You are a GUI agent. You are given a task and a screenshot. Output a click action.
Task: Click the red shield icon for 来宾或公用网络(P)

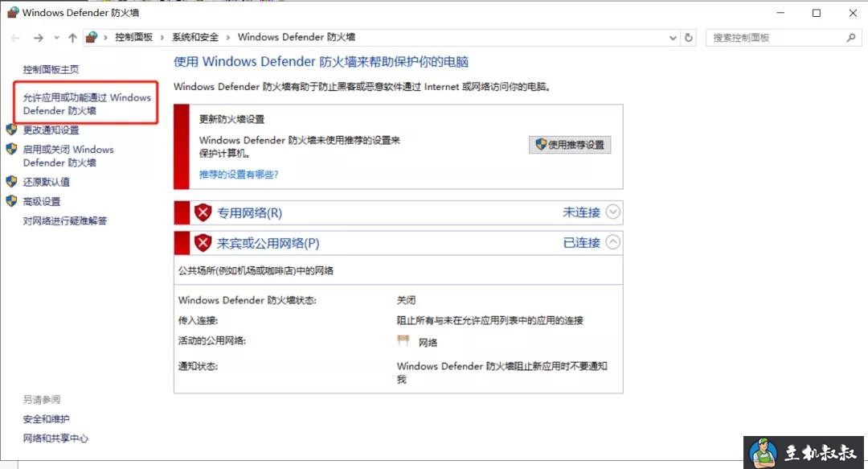click(x=203, y=243)
